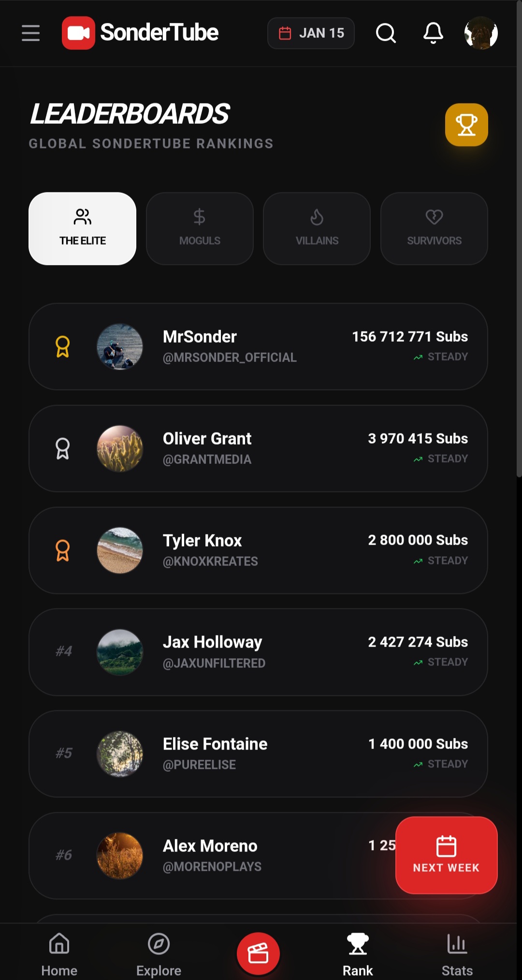Image resolution: width=522 pixels, height=980 pixels.
Task: Click the gold trophy button
Action: tap(466, 125)
